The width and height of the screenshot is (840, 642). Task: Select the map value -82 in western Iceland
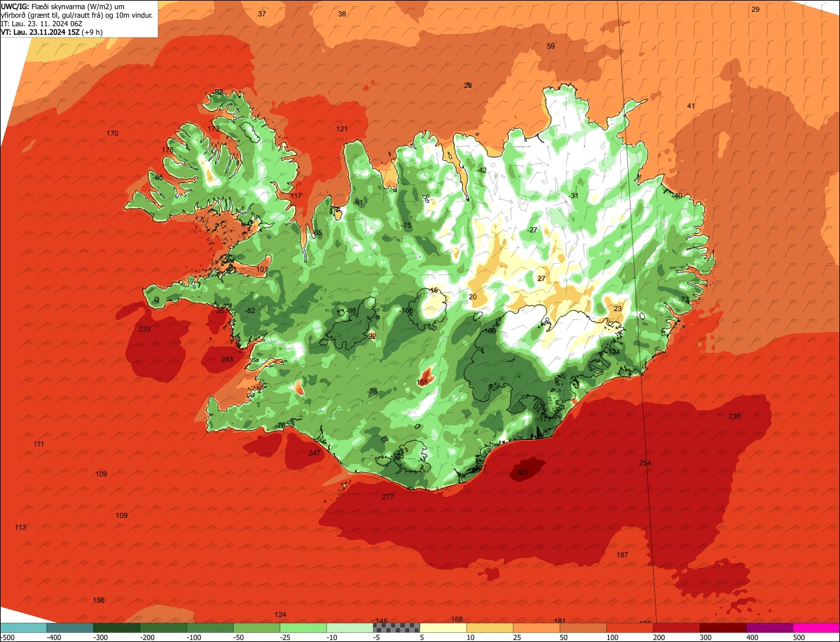(249, 310)
